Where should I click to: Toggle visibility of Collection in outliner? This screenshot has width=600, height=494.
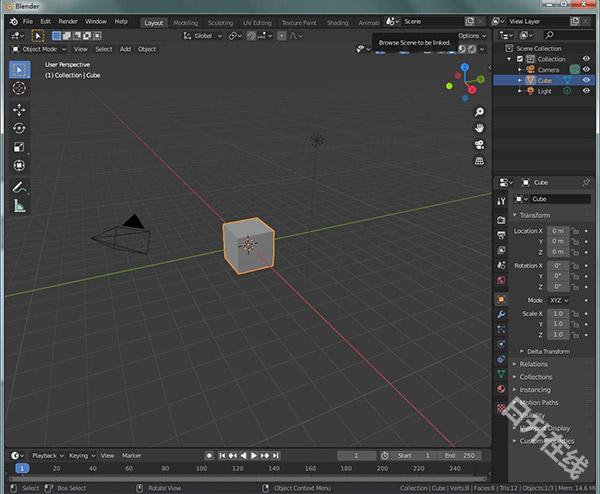click(586, 59)
